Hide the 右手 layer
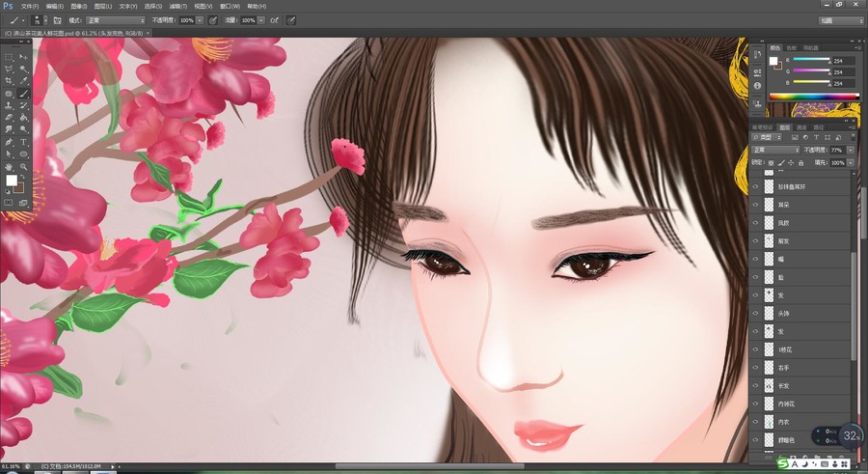868x474 pixels. pos(755,368)
